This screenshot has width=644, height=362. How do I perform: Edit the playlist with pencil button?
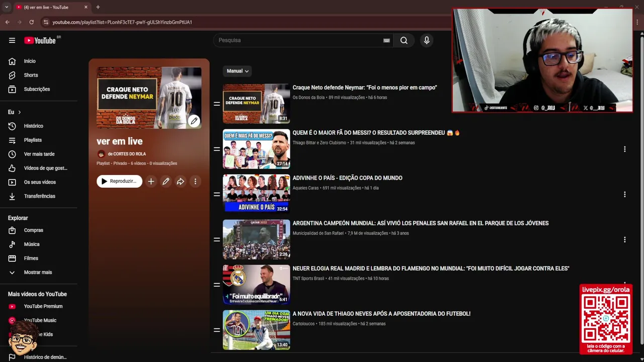pos(166,182)
